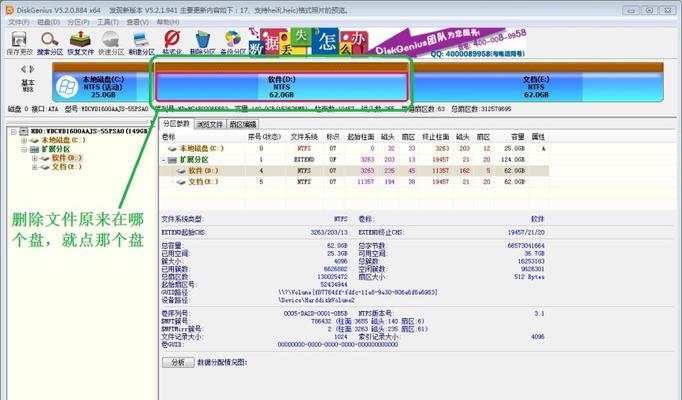Click the HD0 hard disk icon in tree
The height and width of the screenshot is (400, 682).
[x=24, y=131]
